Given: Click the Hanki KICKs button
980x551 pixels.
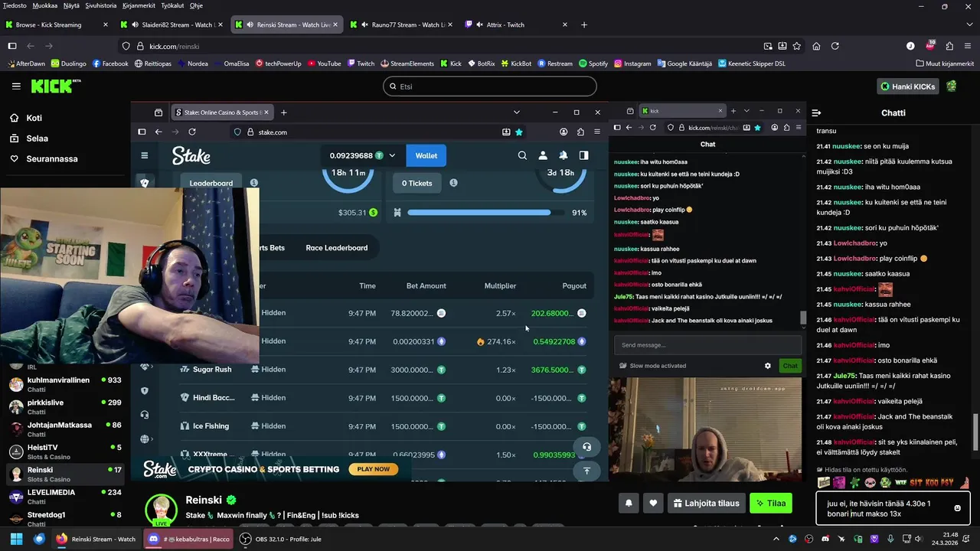Looking at the screenshot, I should click(x=907, y=86).
